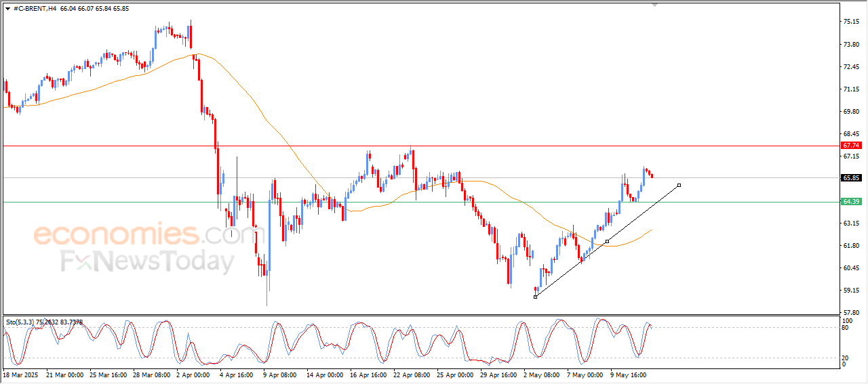Click the 29 Apr 16:00 date label
The width and height of the screenshot is (868, 384).
tap(498, 375)
